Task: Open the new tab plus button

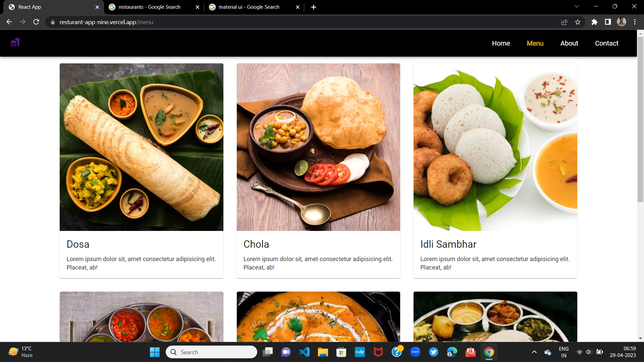Action: coord(313,7)
